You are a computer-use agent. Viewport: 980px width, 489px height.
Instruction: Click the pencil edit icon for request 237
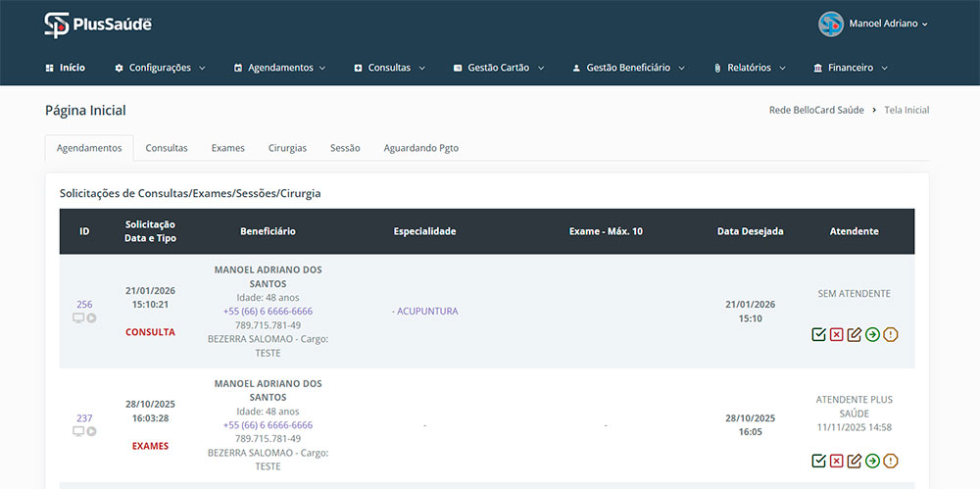click(854, 461)
